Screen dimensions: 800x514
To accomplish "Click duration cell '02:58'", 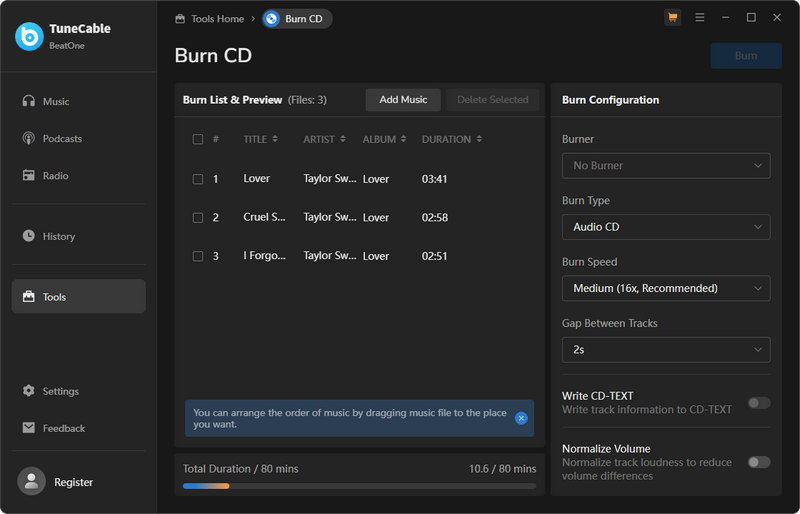I will coord(435,217).
